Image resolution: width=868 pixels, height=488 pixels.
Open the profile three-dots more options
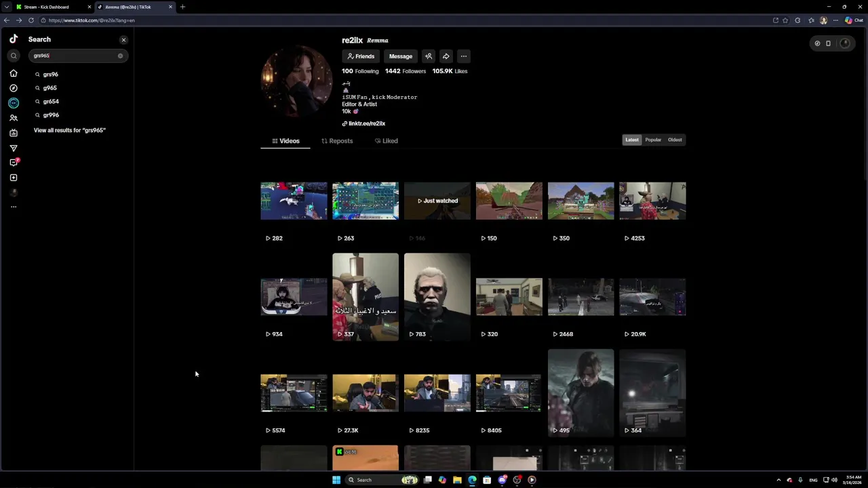coord(463,56)
